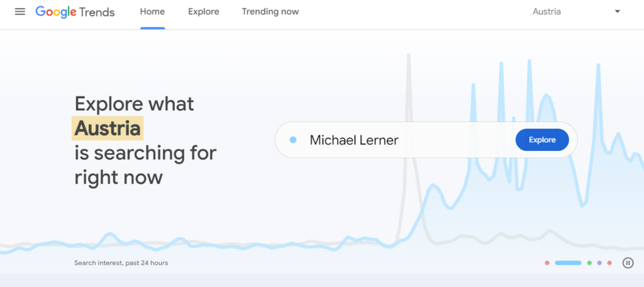Viewport: 644px width, 287px height.
Task: Click the active blue pill indicator
Action: coord(568,262)
